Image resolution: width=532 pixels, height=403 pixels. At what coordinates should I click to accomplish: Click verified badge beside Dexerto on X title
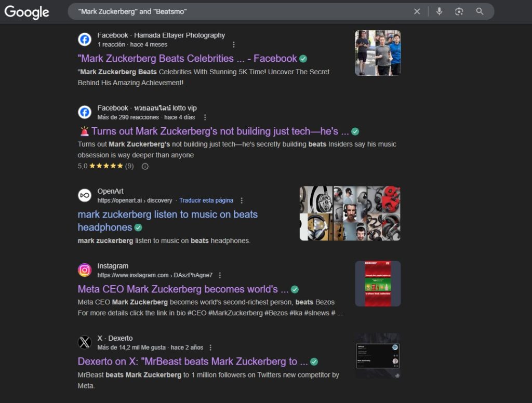tap(314, 362)
